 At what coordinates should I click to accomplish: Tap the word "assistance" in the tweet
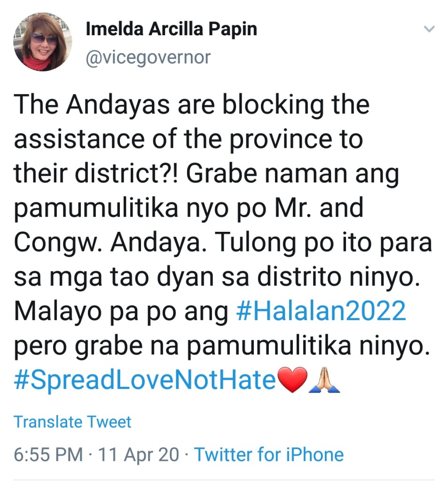(x=79, y=139)
